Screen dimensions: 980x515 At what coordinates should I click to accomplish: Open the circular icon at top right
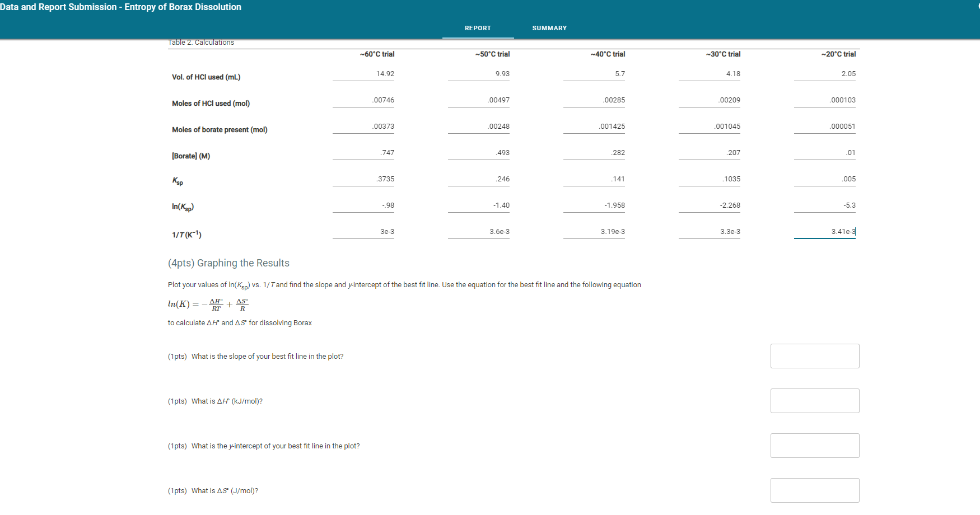click(977, 7)
